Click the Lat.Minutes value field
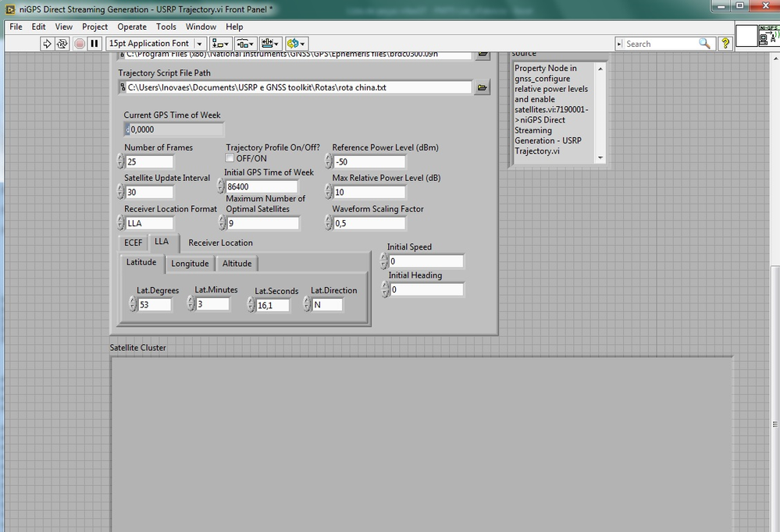This screenshot has width=780, height=532. [213, 303]
